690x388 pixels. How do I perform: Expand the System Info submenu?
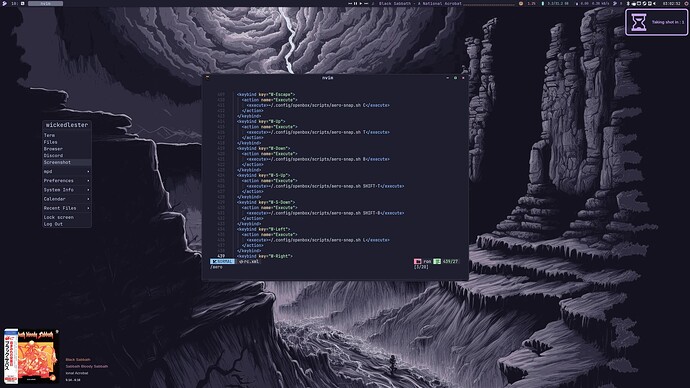67,190
